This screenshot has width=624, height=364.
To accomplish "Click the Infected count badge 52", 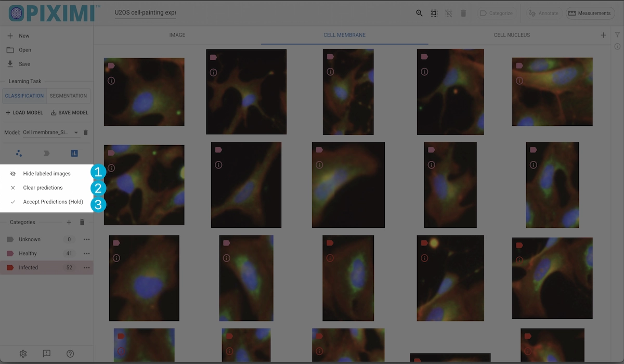I will click(69, 267).
